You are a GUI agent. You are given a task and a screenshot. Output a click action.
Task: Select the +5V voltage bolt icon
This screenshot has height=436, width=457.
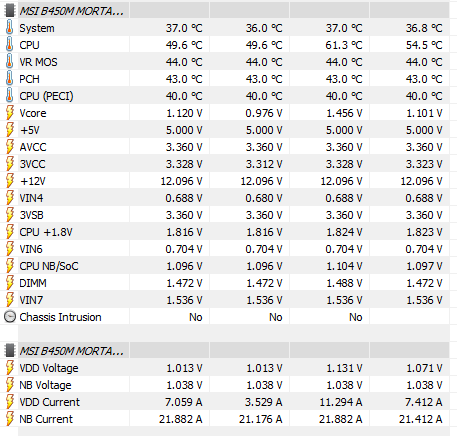[10, 130]
